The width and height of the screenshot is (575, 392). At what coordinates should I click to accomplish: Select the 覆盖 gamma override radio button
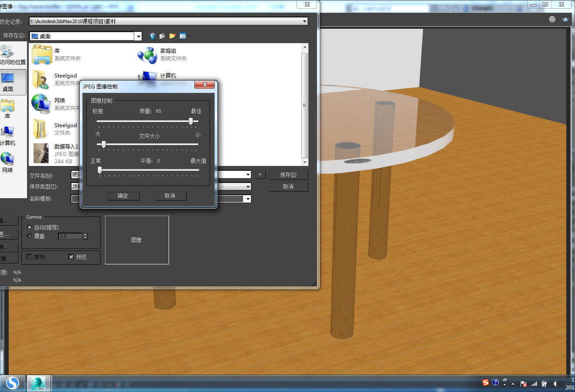29,236
